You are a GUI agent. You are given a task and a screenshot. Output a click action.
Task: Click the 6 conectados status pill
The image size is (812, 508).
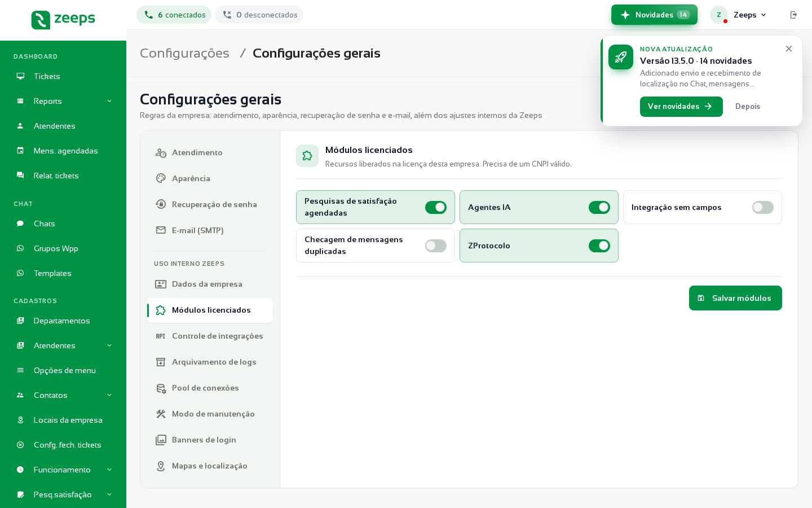point(174,15)
